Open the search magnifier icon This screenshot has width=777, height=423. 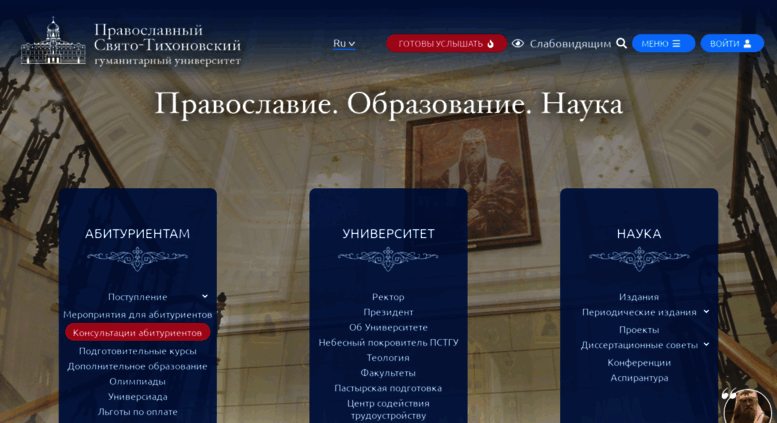[621, 44]
